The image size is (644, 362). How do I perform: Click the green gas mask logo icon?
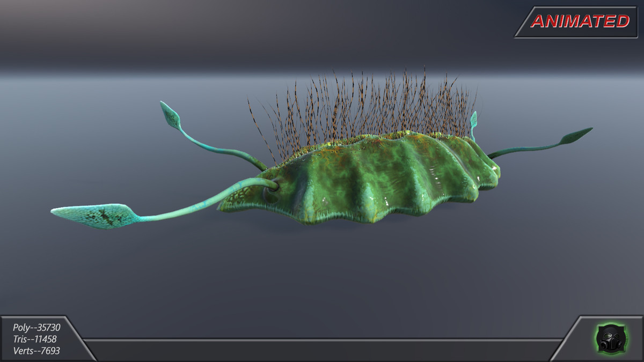[x=611, y=339]
